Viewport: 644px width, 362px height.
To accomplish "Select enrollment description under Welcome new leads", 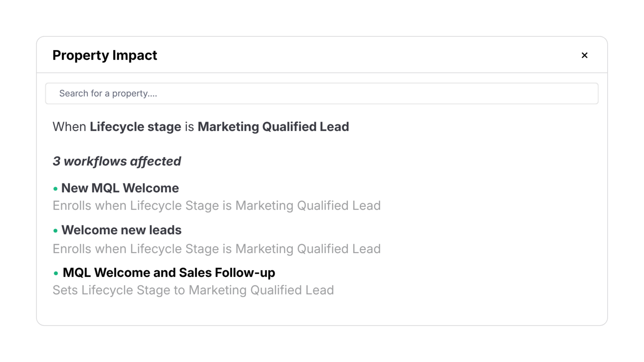I will (216, 249).
